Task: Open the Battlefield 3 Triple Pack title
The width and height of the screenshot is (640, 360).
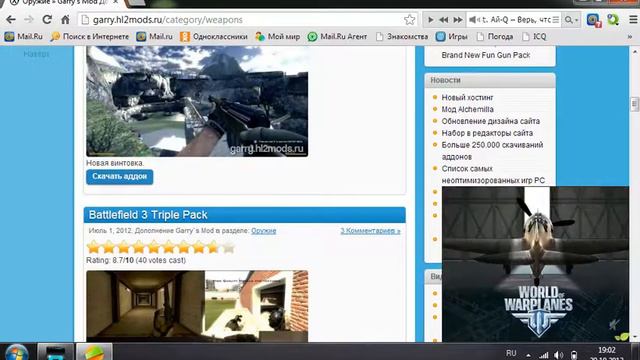Action: 148,215
